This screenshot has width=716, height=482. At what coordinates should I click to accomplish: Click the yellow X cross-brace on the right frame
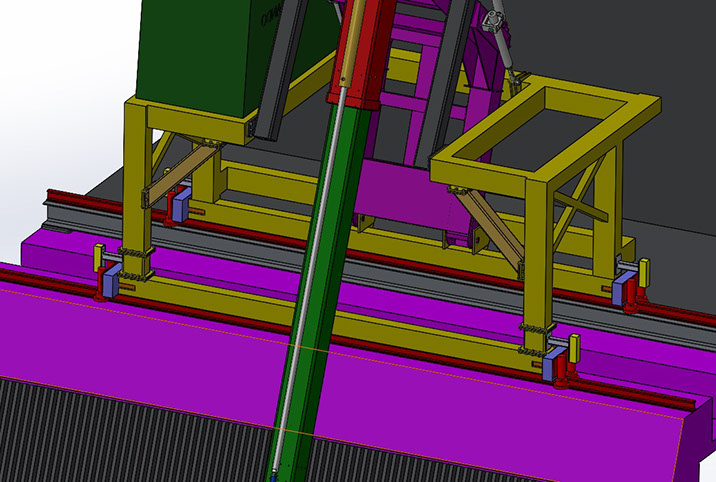(x=583, y=201)
